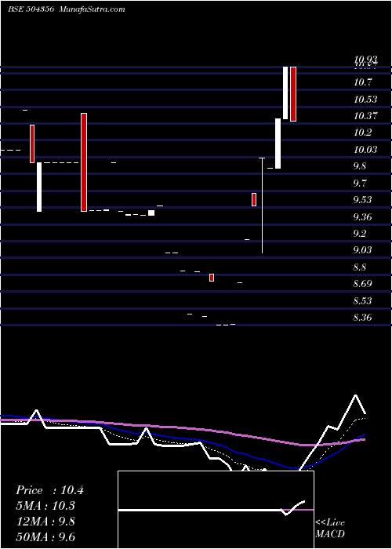The image size is (392, 549).
Task: Click the last red candlestick at the top
Action: [293, 94]
